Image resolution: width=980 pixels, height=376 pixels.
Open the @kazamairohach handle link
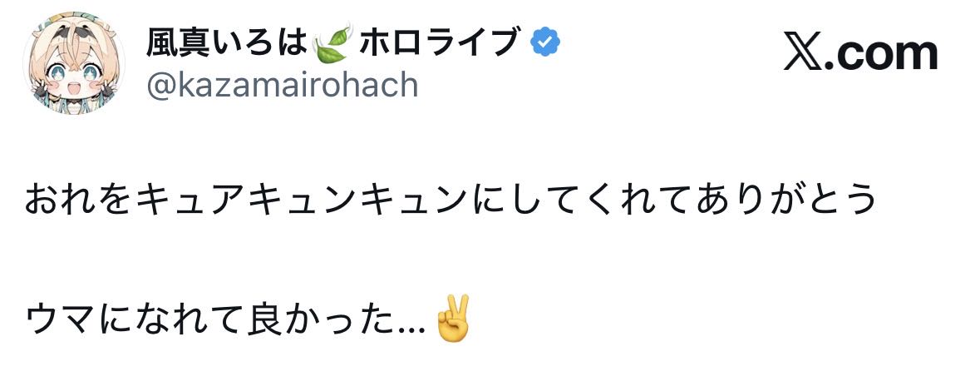(x=282, y=85)
